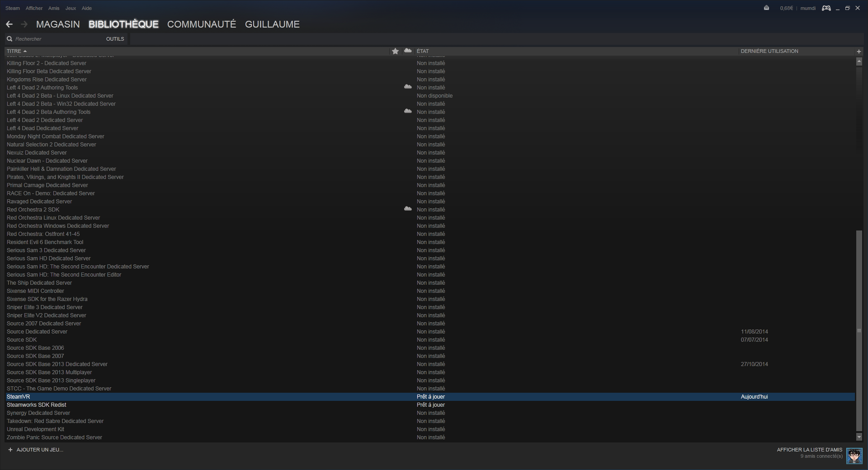Open the Steam menu
Screen dimensions: 868x470
pos(13,8)
